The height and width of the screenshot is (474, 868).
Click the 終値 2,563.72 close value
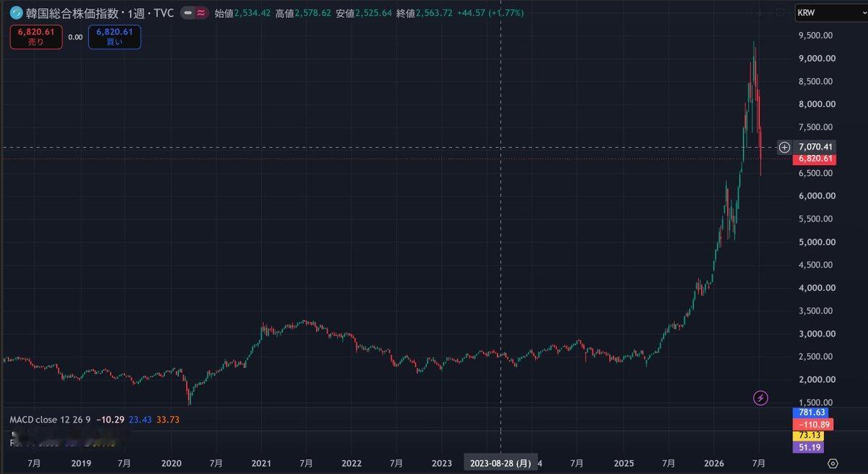425,13
